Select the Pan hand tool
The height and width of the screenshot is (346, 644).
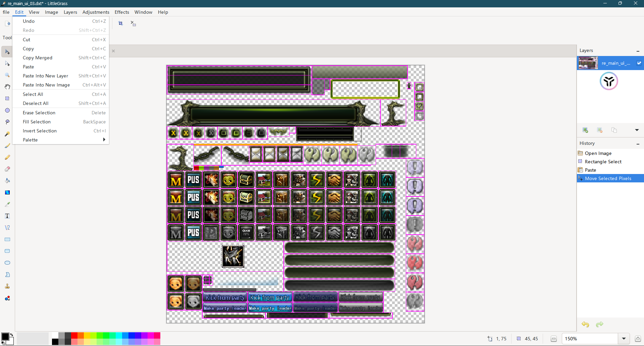click(x=7, y=87)
